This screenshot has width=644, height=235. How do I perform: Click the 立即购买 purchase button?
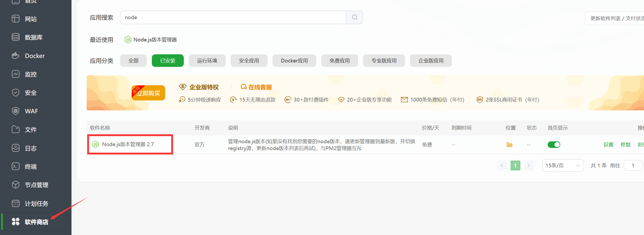pyautogui.click(x=148, y=93)
